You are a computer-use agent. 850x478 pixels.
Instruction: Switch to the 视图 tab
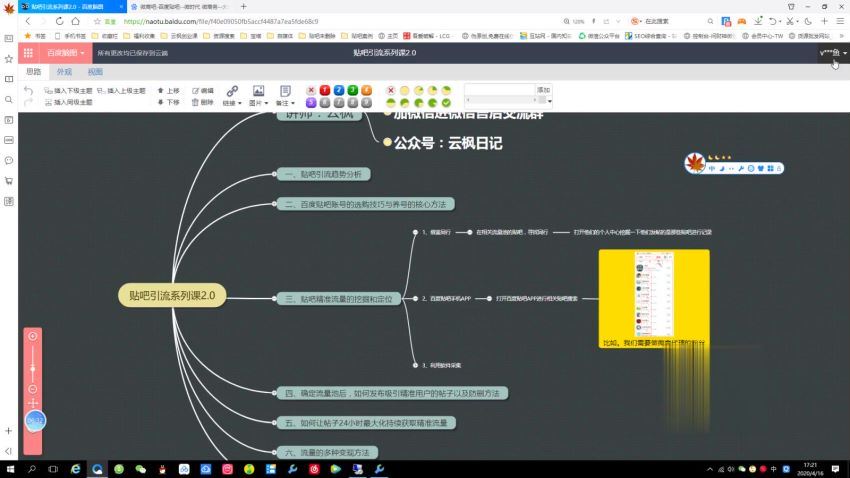click(95, 72)
